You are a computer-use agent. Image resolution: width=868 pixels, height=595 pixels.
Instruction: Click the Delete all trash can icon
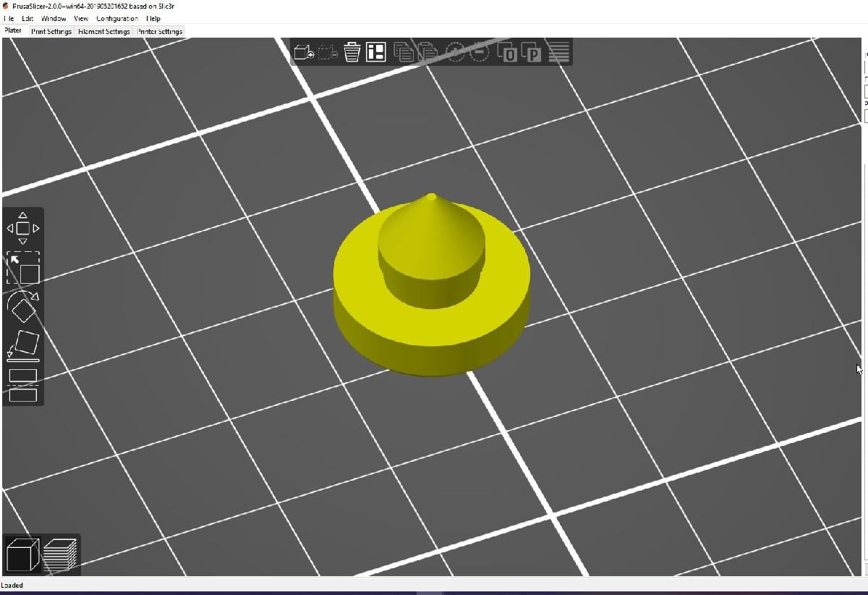coord(352,52)
